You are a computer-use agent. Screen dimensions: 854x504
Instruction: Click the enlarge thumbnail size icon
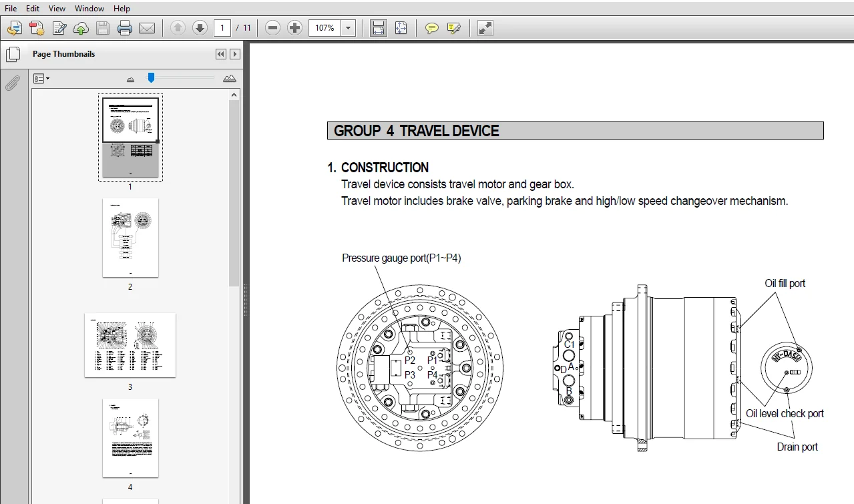[x=230, y=79]
